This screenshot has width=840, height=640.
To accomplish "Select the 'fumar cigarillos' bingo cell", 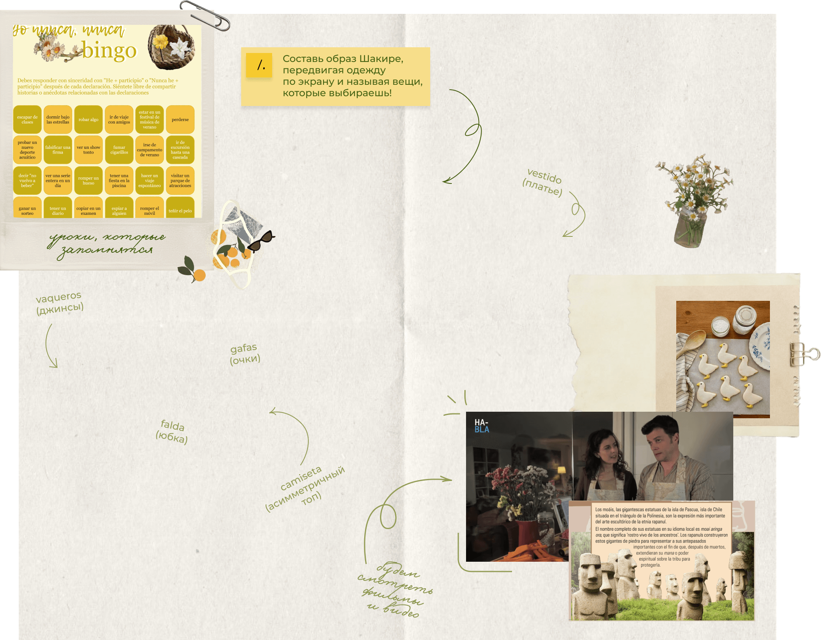I will point(119,150).
